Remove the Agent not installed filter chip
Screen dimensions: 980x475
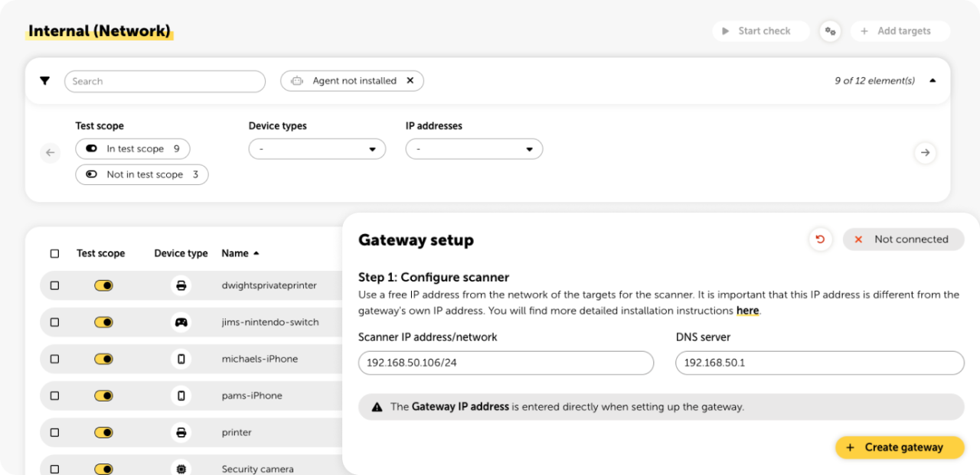pos(410,80)
